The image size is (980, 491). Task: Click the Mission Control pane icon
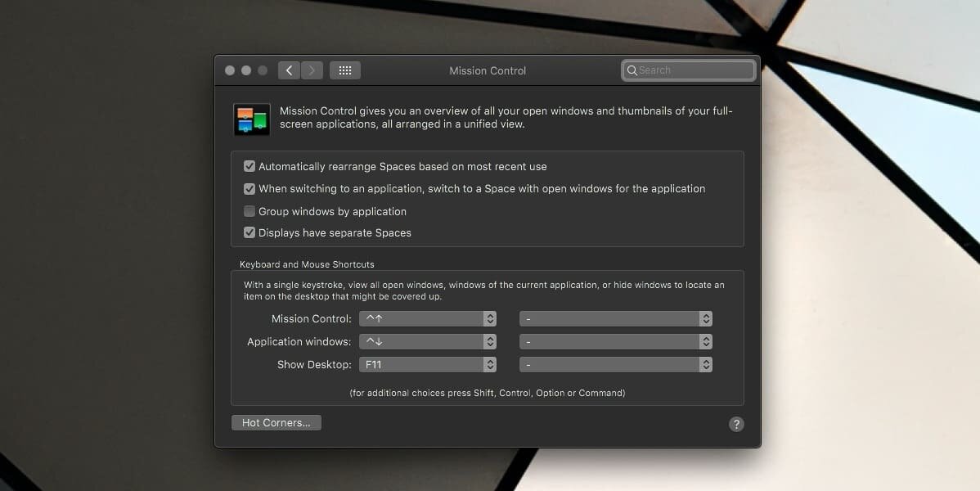coord(252,119)
